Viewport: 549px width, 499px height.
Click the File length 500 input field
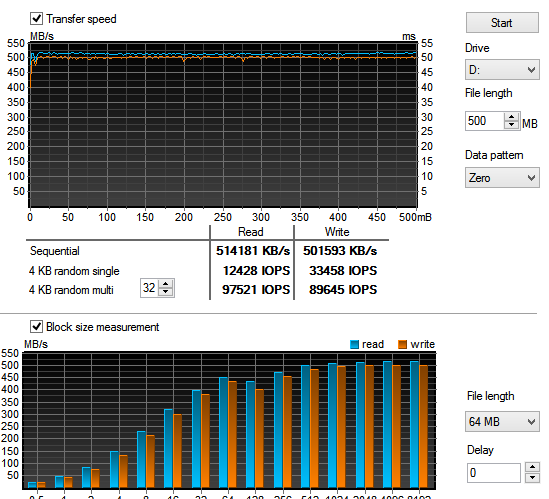click(x=485, y=121)
